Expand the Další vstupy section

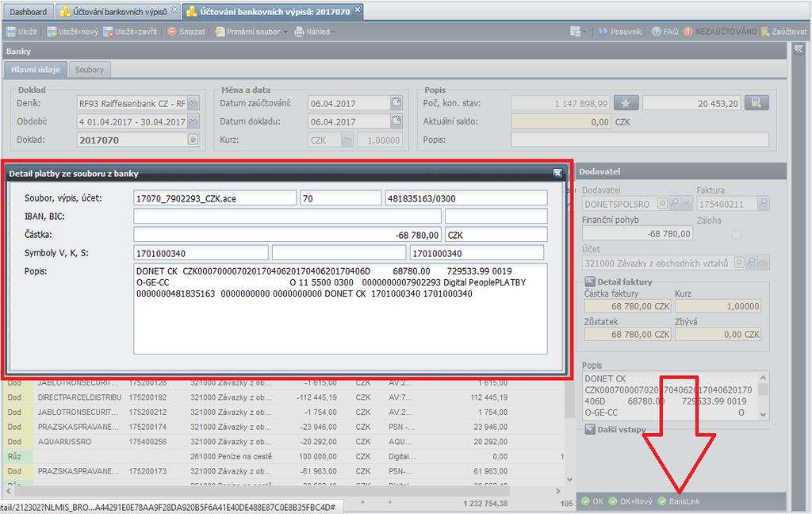pos(590,429)
